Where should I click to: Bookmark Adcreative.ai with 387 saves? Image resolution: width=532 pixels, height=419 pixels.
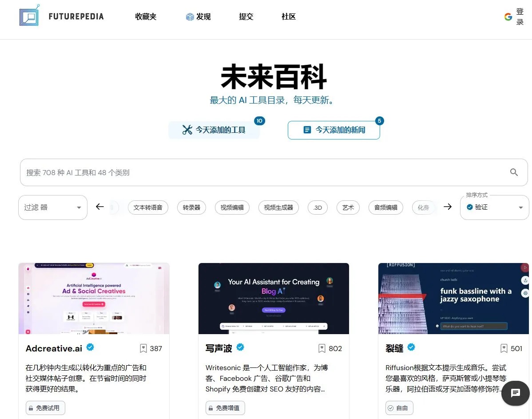(x=143, y=348)
